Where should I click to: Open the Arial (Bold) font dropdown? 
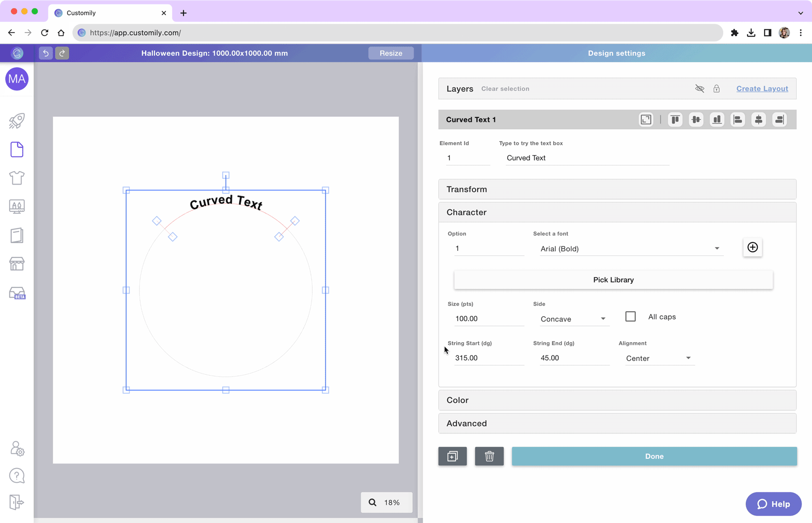(x=630, y=249)
